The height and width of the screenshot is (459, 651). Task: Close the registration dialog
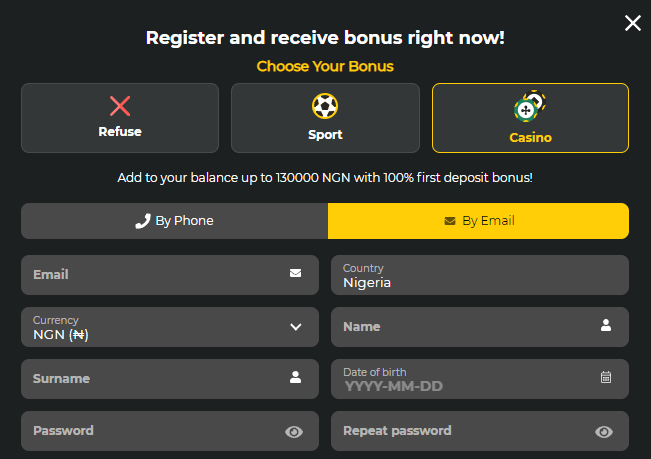click(632, 23)
